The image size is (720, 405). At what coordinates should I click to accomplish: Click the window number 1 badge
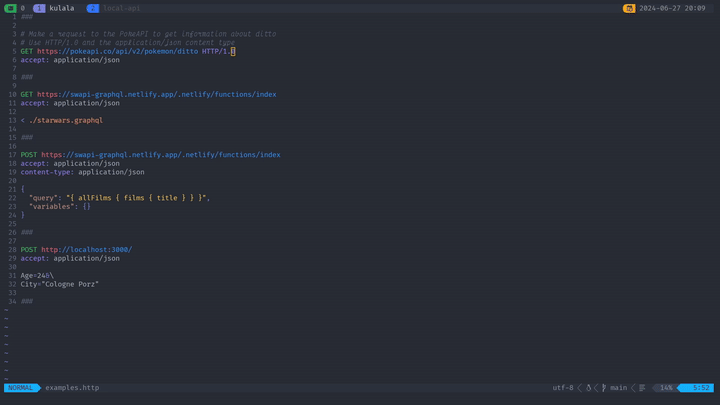[39, 7]
